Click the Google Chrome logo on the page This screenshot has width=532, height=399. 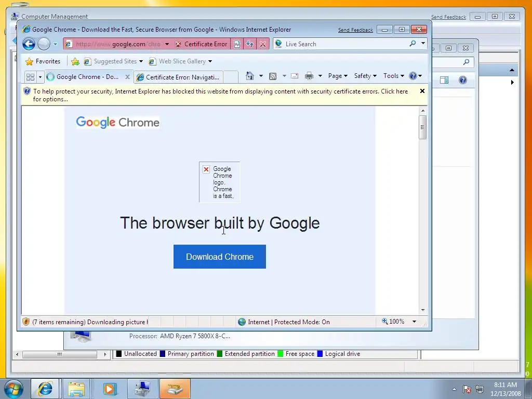118,122
